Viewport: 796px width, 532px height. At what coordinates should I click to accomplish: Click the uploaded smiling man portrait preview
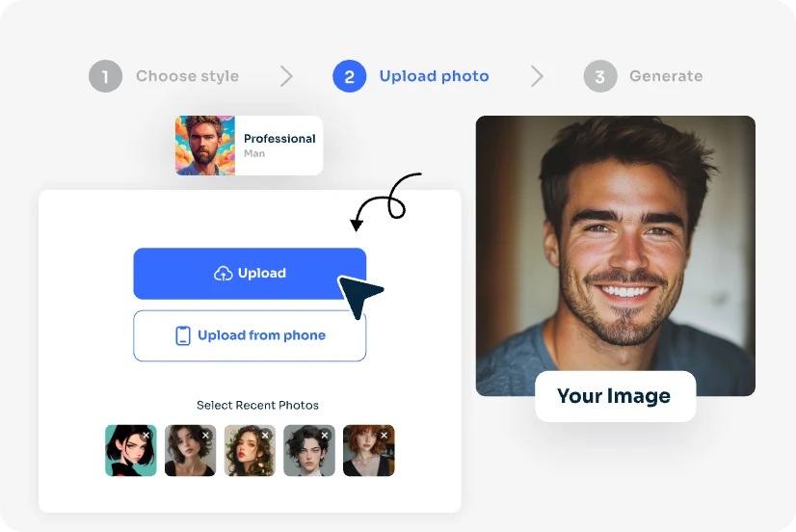pos(615,241)
